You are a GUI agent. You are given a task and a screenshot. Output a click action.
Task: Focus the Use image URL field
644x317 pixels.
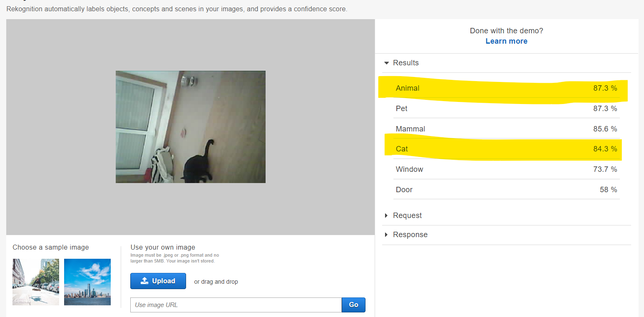236,305
